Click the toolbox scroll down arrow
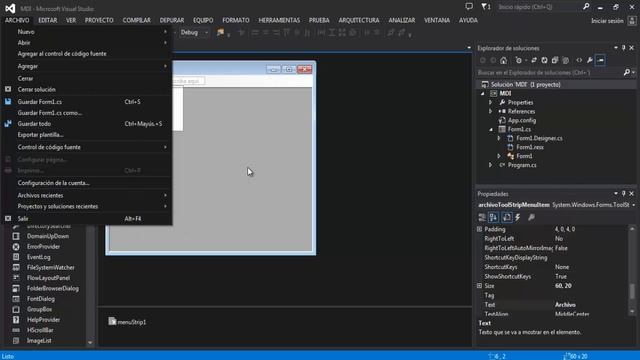This screenshot has width=640, height=360. click(x=90, y=343)
